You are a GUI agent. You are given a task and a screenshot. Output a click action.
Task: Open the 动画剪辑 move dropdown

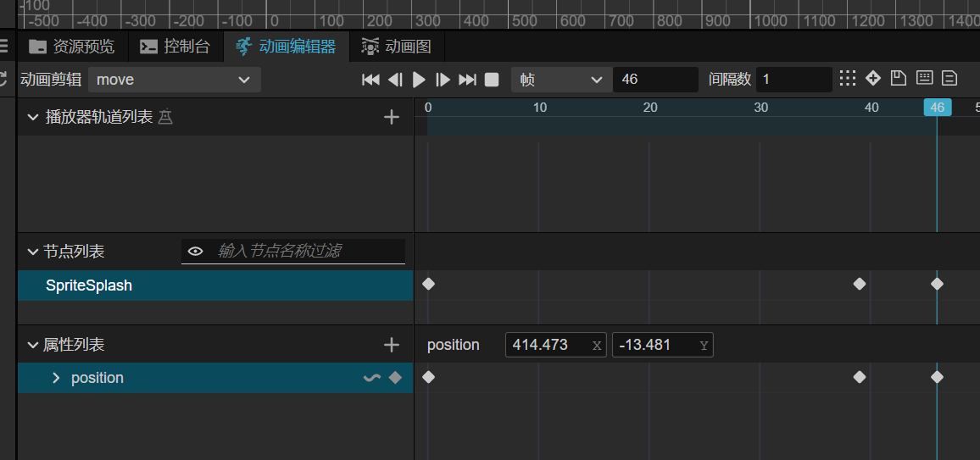(175, 80)
